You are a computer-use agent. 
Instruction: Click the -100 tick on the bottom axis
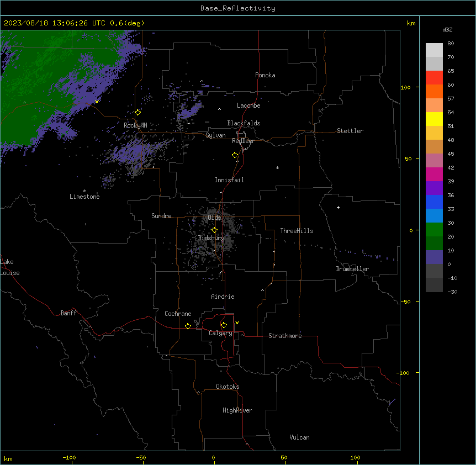coord(69,457)
